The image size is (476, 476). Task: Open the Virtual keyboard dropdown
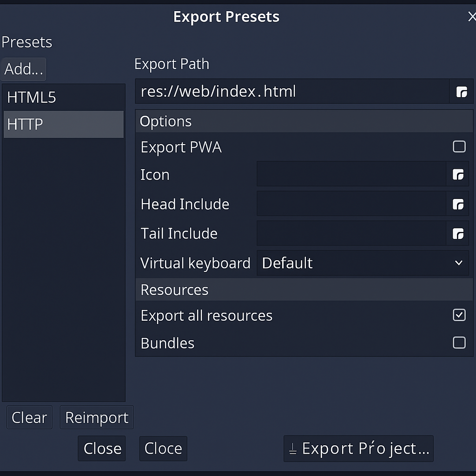363,263
